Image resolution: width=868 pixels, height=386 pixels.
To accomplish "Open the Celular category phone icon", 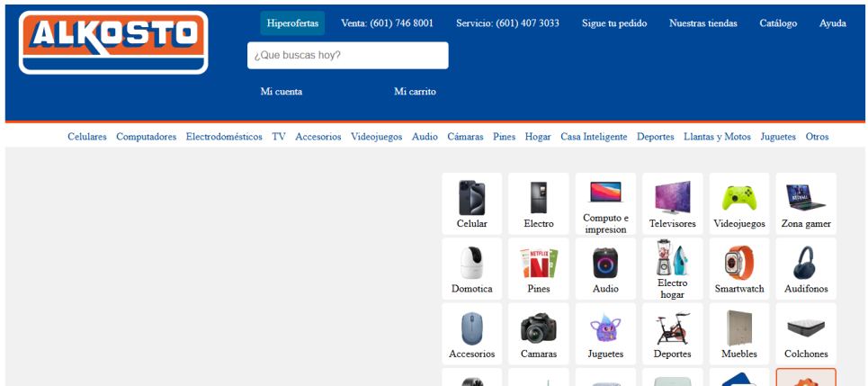I will tap(471, 198).
